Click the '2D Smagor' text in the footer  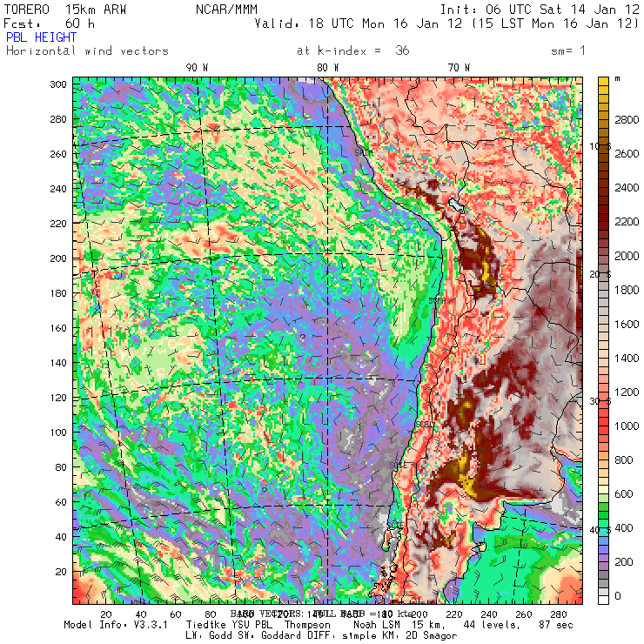(431, 636)
